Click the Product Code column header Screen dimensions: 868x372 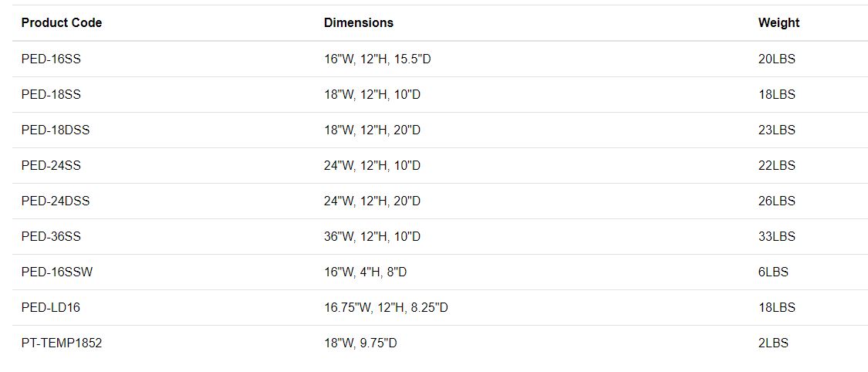[62, 23]
